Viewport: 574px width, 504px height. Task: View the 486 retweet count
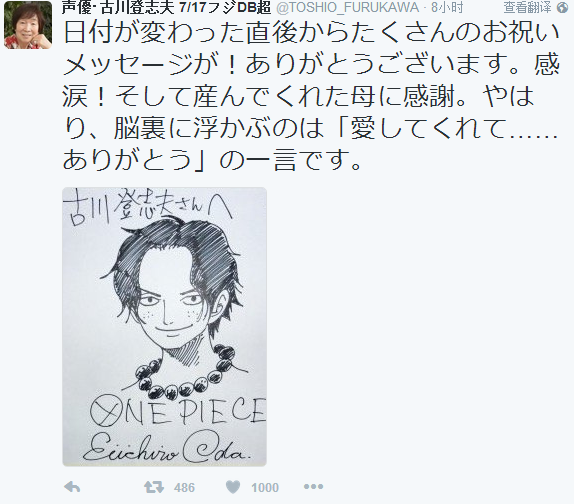click(x=184, y=488)
